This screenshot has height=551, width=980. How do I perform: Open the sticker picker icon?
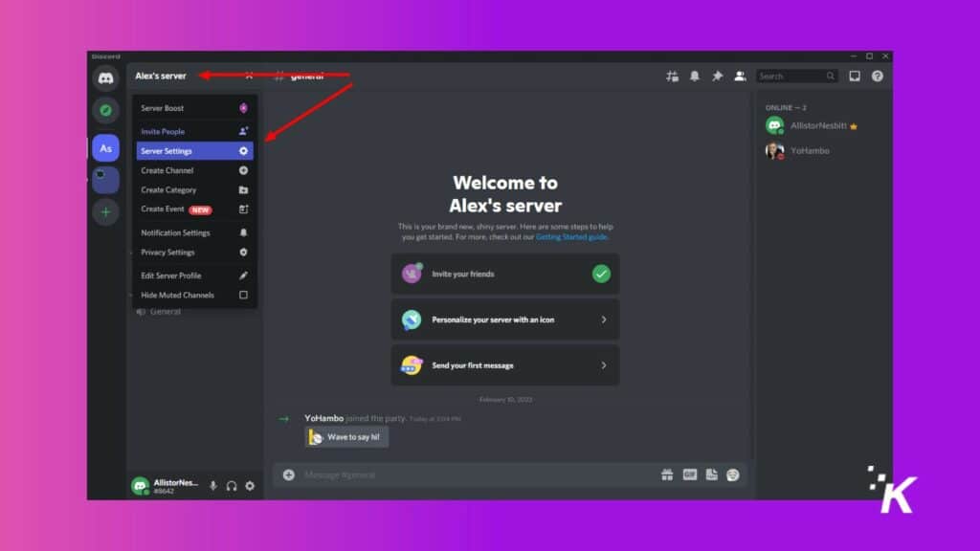pos(711,474)
